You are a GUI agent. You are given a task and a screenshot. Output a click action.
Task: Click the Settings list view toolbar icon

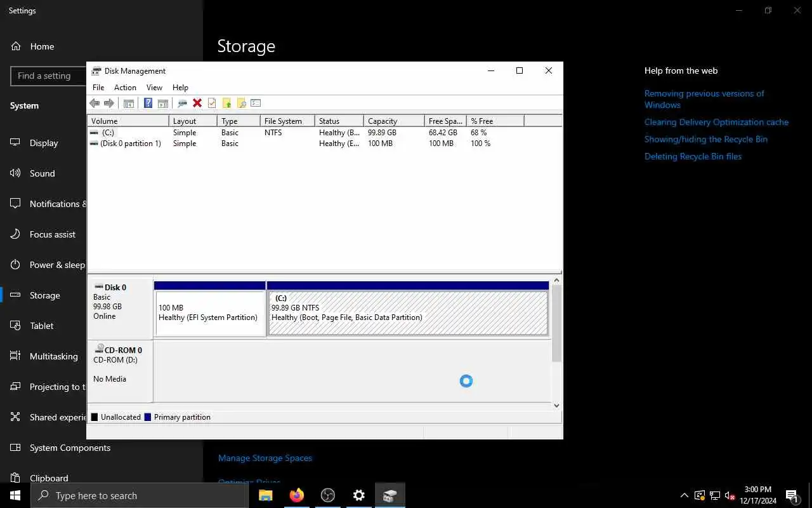pyautogui.click(x=256, y=103)
